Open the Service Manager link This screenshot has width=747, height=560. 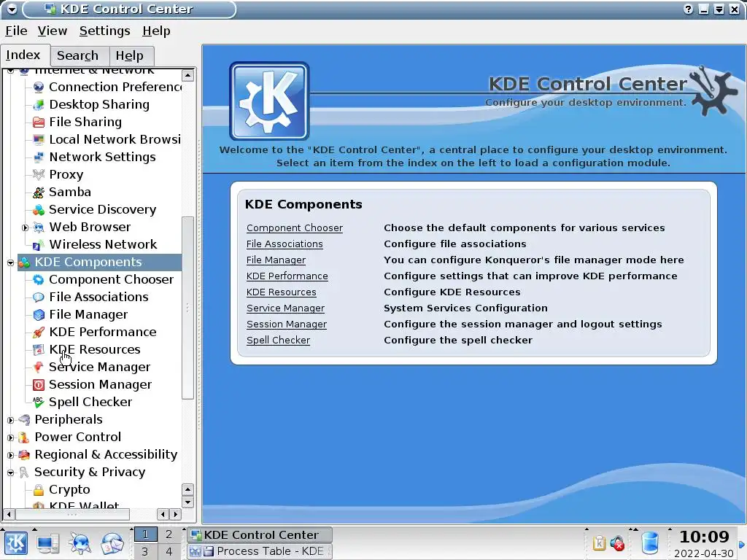285,308
